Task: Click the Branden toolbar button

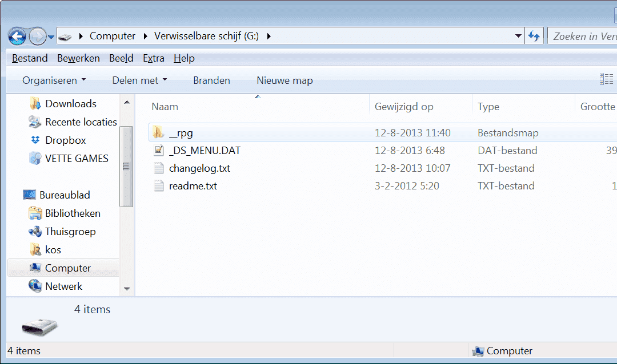Action: 212,80
